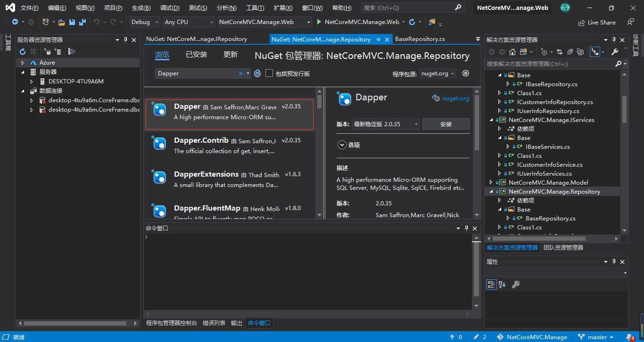Select the Dapper.Contrib package in list

pos(230,146)
